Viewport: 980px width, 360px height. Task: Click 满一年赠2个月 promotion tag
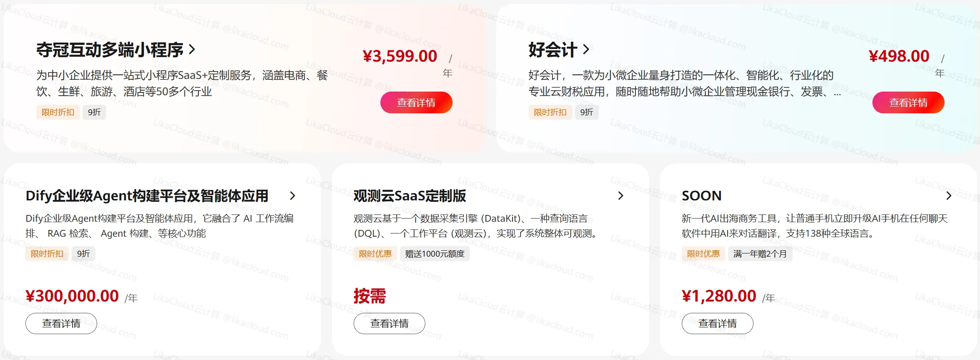[x=760, y=254]
